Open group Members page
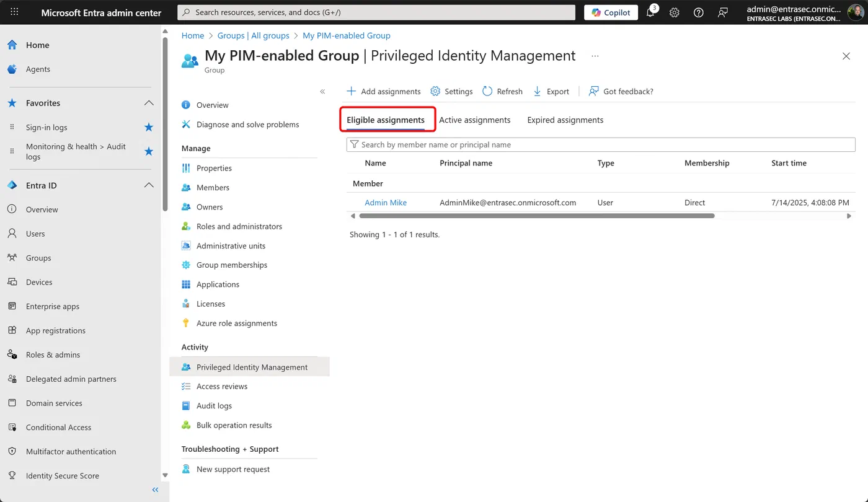This screenshot has width=868, height=502. pos(213,187)
